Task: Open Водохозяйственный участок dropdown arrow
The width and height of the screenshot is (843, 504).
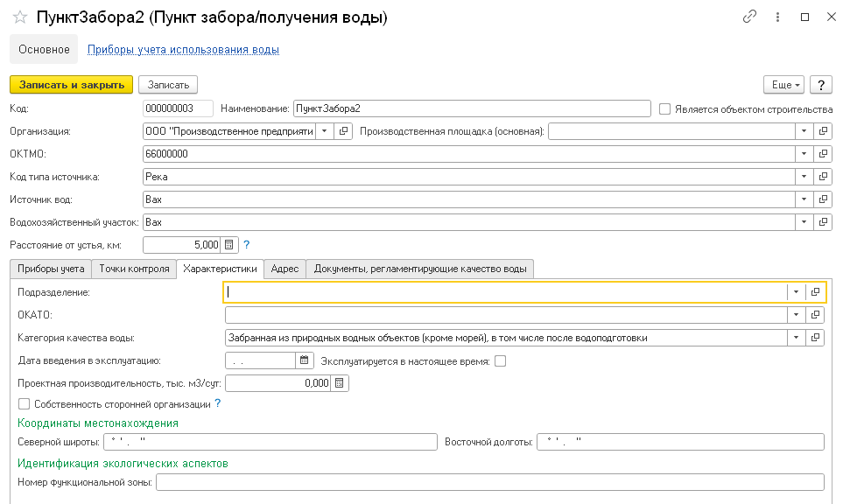Action: point(804,222)
